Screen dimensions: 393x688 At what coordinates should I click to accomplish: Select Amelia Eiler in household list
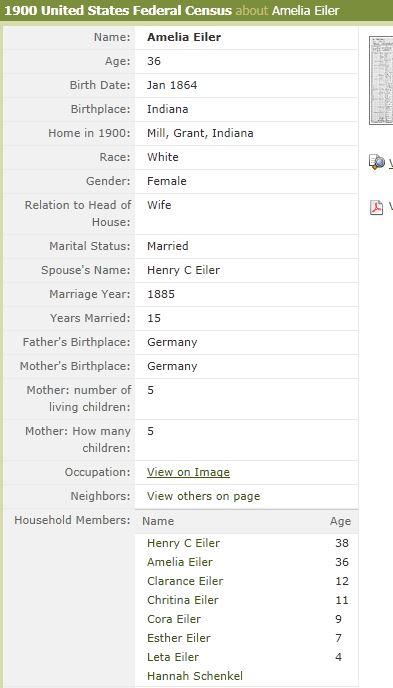180,562
